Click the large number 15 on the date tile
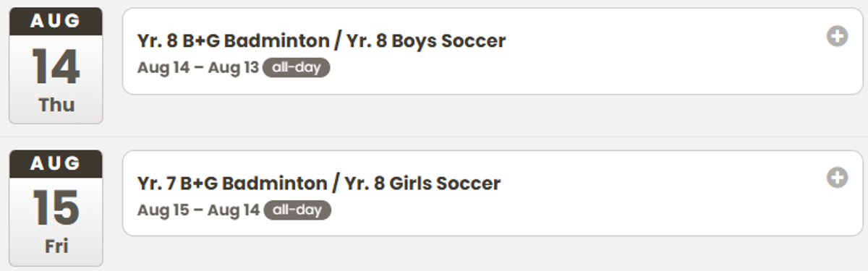The height and width of the screenshot is (271, 868). pyautogui.click(x=56, y=210)
